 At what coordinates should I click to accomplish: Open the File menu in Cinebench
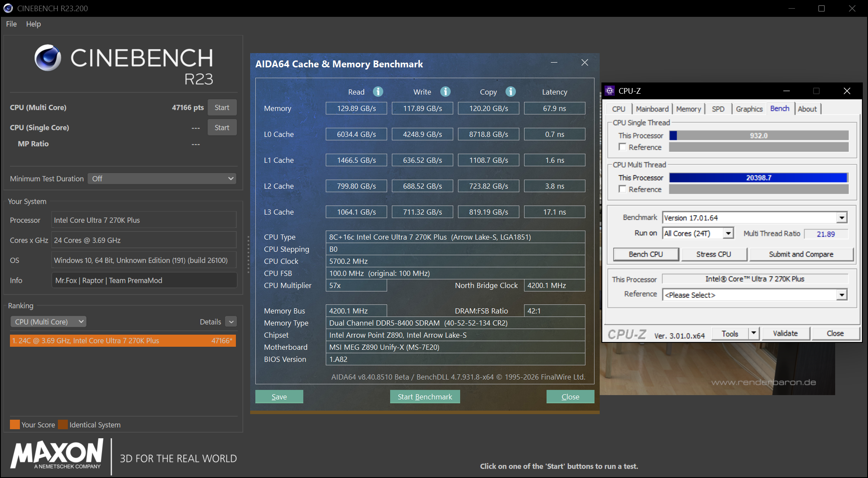[x=11, y=24]
